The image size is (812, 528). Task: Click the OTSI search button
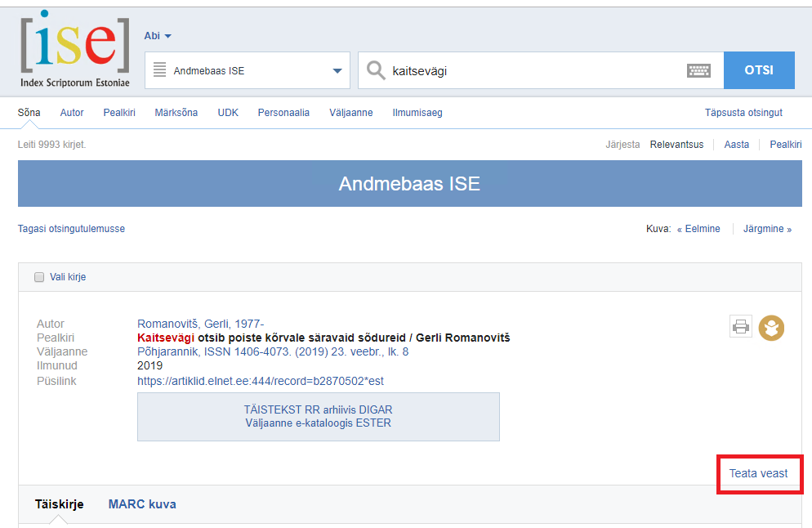click(x=759, y=70)
